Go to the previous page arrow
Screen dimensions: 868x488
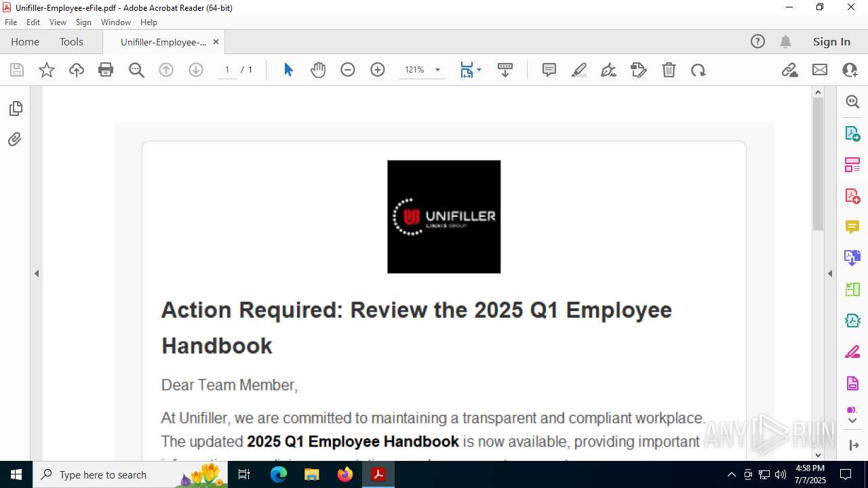tap(166, 70)
